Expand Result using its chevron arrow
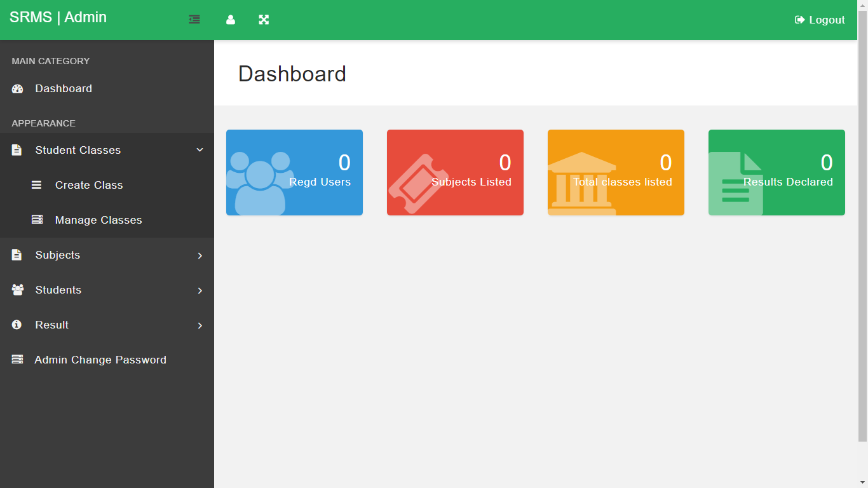The image size is (868, 488). click(x=200, y=325)
